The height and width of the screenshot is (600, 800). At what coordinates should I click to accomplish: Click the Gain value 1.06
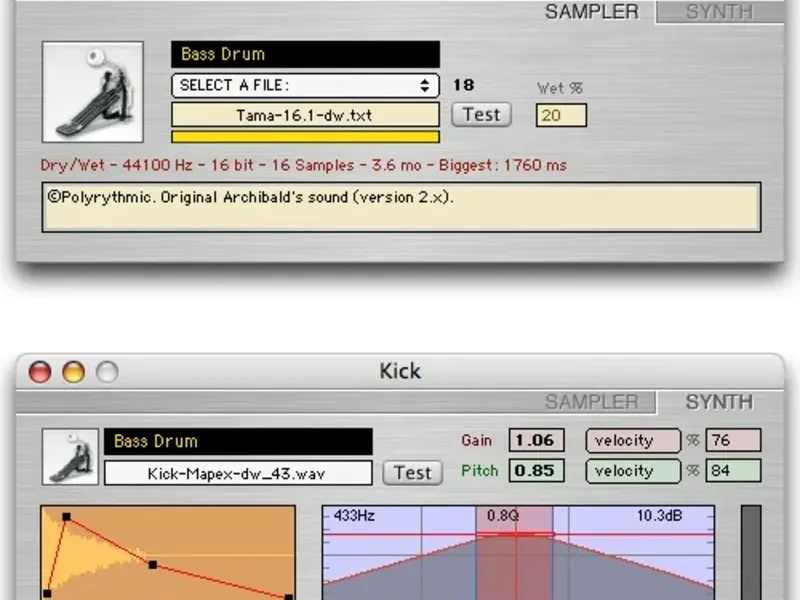click(536, 440)
